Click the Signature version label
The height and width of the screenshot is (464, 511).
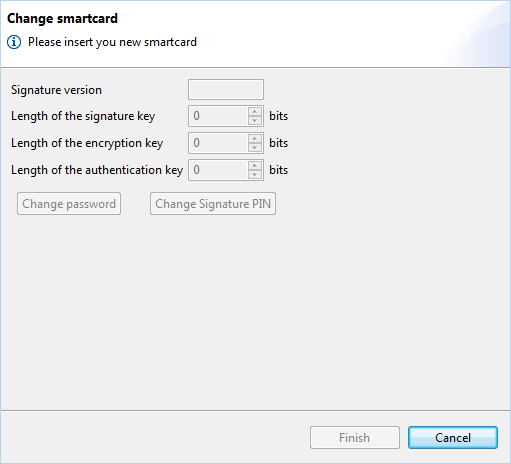pyautogui.click(x=56, y=90)
